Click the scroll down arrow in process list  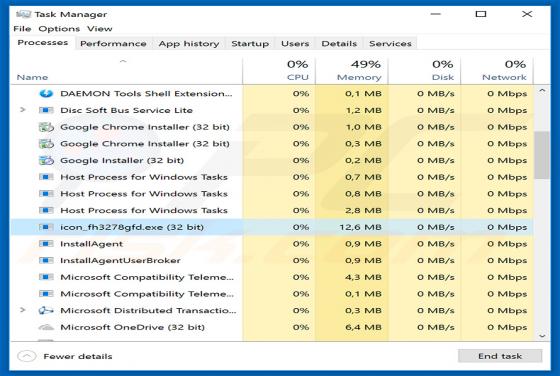[x=542, y=336]
